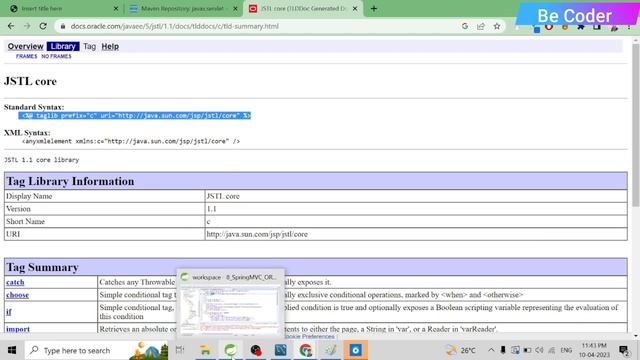Reload the JSTL core documentation page
Screen dimensions: 640x360
coord(43,26)
